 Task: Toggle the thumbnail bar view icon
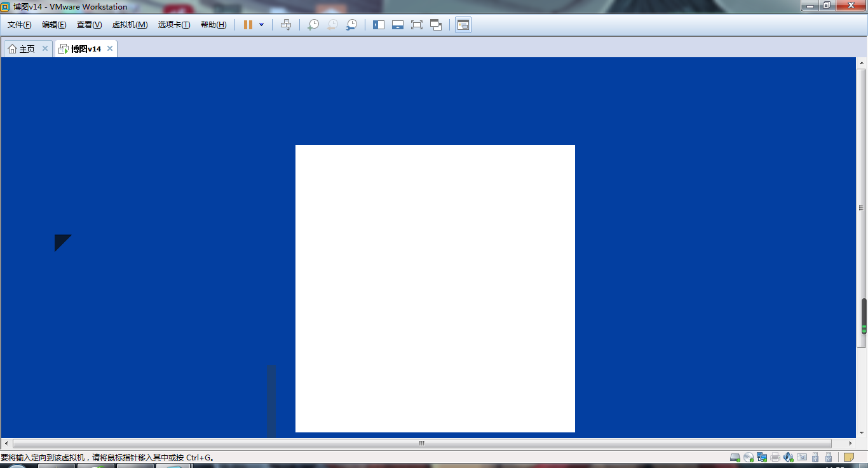[398, 25]
